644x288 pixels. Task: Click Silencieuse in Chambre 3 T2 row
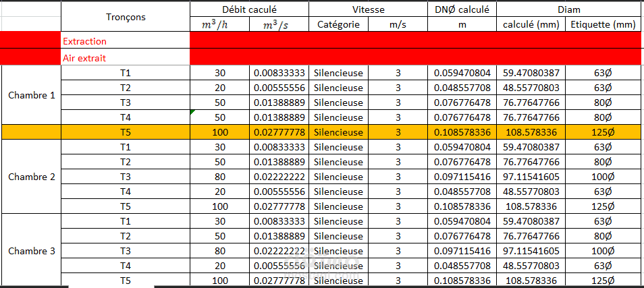point(338,236)
